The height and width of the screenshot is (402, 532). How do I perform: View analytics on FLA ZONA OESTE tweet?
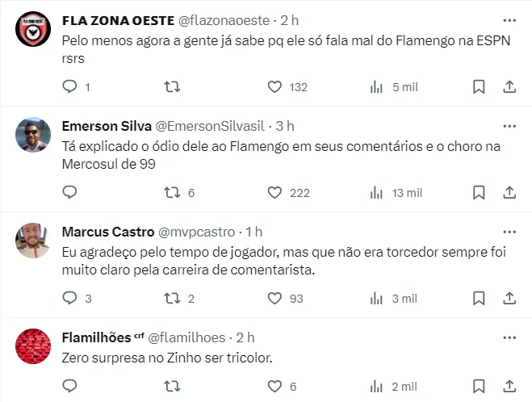coord(376,86)
